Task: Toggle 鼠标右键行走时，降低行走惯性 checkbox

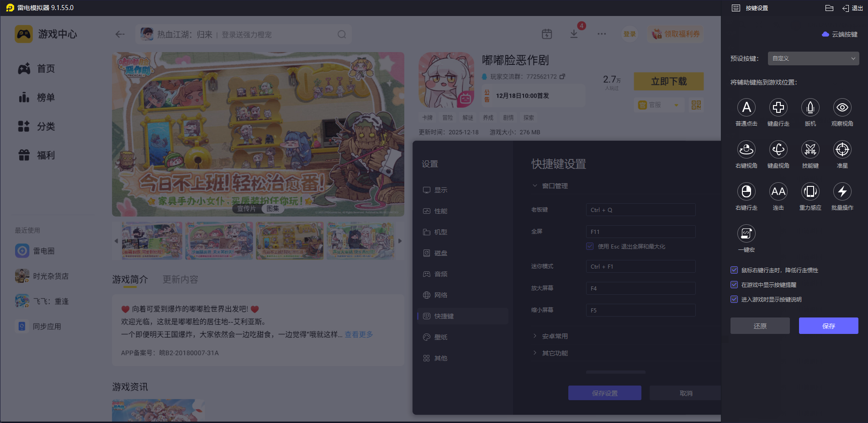Action: coord(734,270)
